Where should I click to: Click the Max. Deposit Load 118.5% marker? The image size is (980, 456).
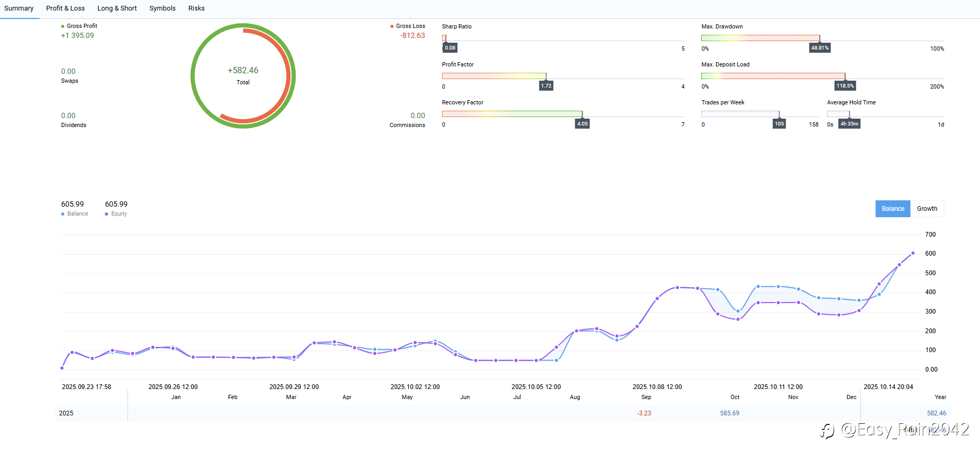tap(845, 86)
